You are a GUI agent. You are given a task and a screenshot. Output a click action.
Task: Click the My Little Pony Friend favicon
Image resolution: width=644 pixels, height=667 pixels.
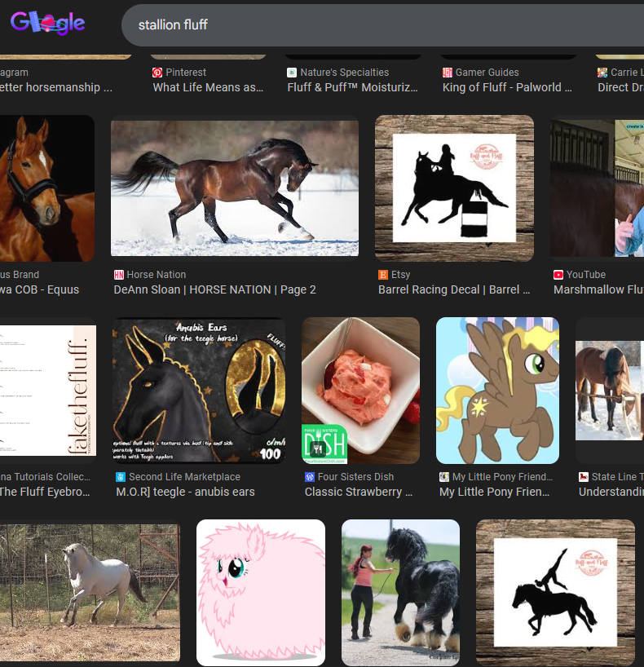[444, 477]
